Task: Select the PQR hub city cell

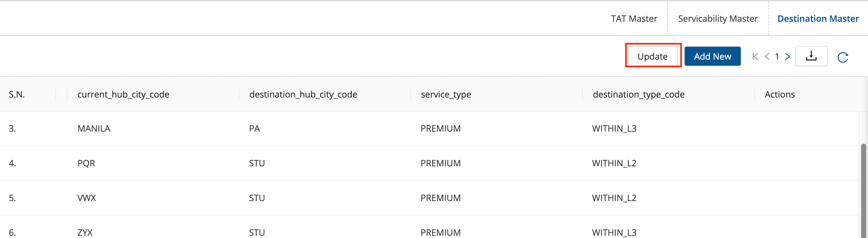Action: [86, 163]
